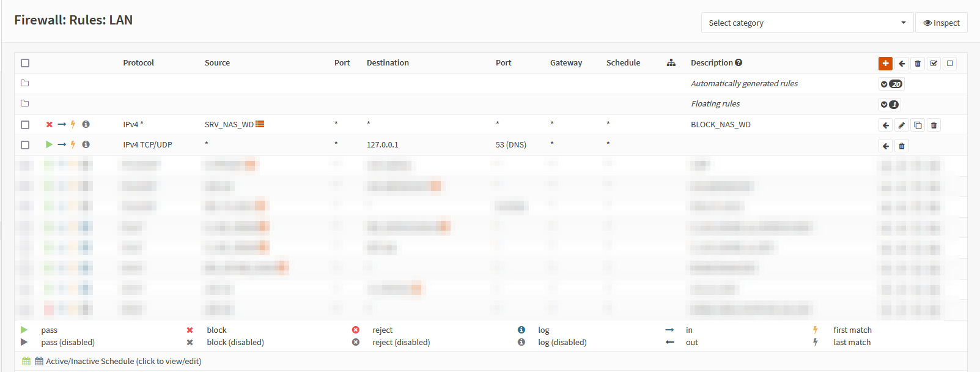Tick the checkbox for the BLOCK_NAS_WD rule
This screenshot has width=980, height=372.
click(x=25, y=125)
